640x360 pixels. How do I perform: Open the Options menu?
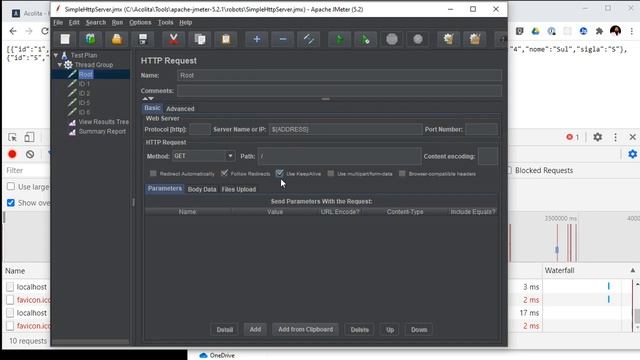coord(140,22)
